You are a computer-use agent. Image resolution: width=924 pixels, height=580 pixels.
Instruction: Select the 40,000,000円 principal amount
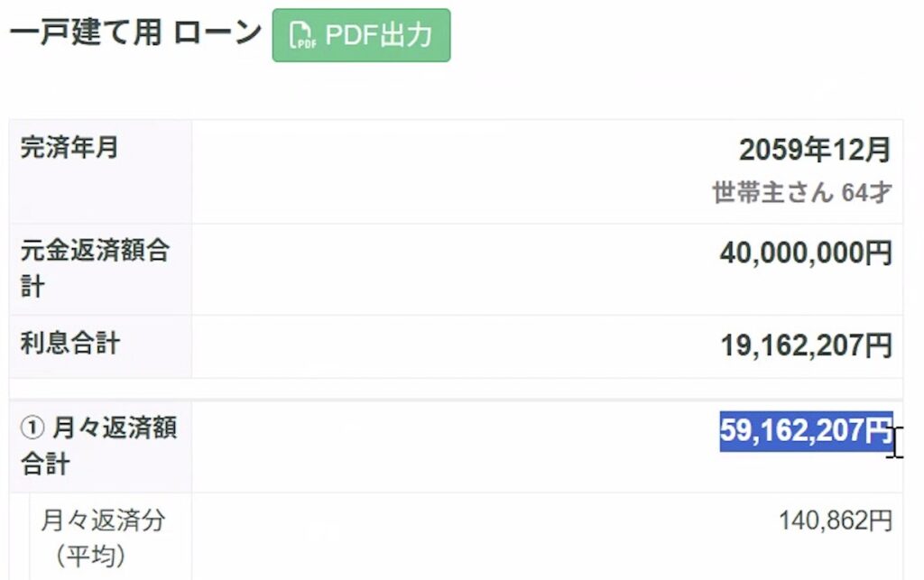(x=805, y=253)
